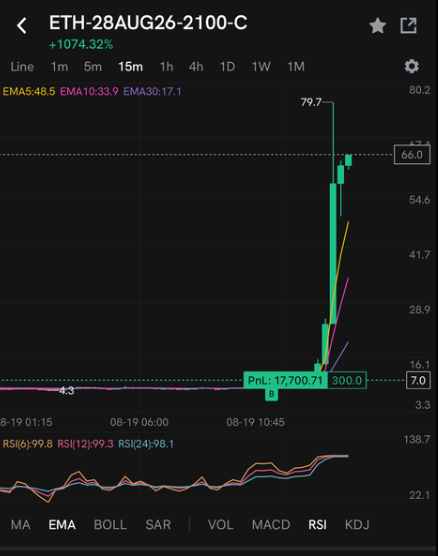Tap the RSI(6):99.8 legend value
This screenshot has width=438, height=556.
[x=27, y=444]
